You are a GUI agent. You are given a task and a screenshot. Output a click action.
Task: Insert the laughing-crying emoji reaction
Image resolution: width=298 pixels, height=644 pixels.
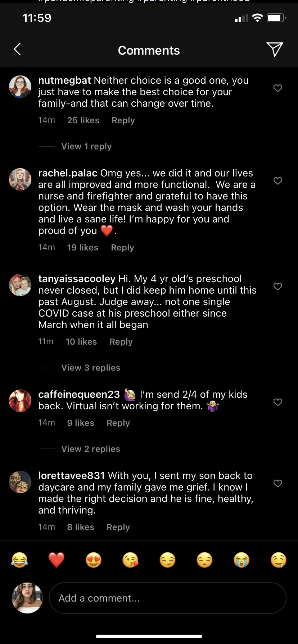click(x=20, y=560)
